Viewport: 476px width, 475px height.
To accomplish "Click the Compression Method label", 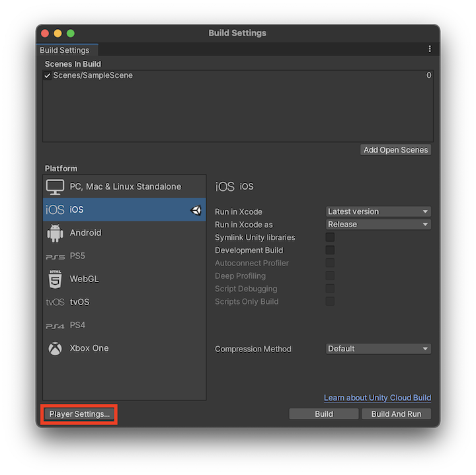I will [253, 349].
